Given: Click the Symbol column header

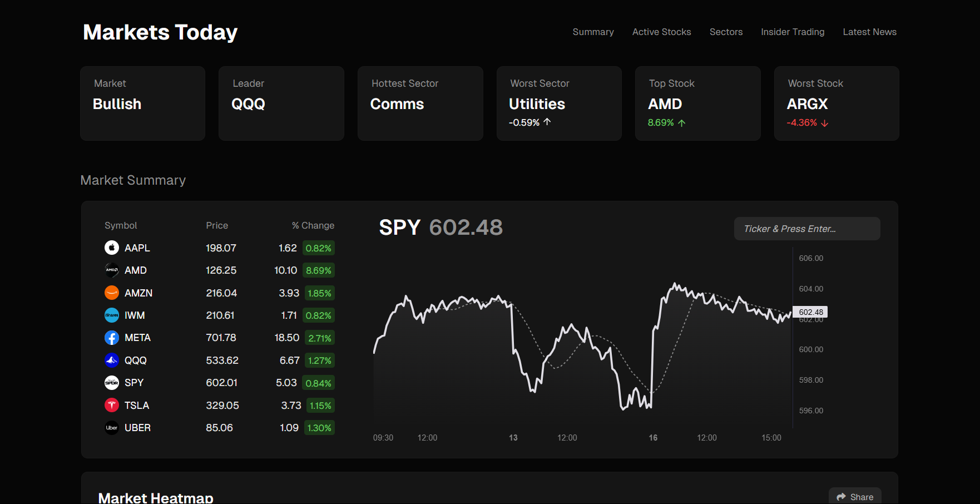Looking at the screenshot, I should pyautogui.click(x=121, y=225).
